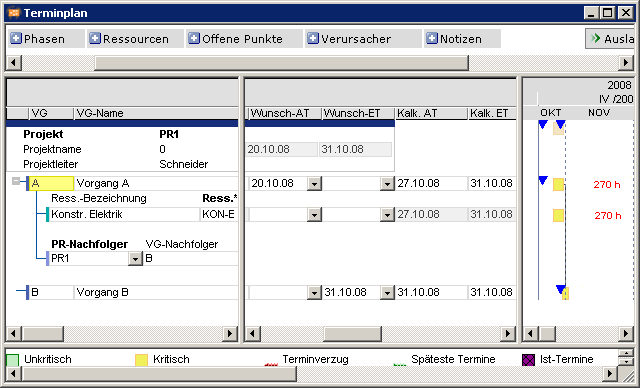Viewport: 640px width, 388px height.
Task: Click the Auslastung button with green arrows
Action: (x=610, y=39)
